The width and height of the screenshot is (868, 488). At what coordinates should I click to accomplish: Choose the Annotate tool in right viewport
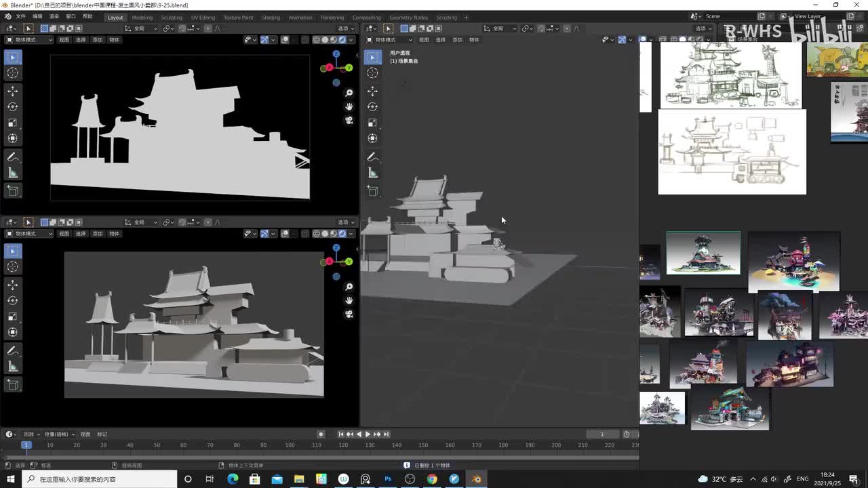point(372,157)
